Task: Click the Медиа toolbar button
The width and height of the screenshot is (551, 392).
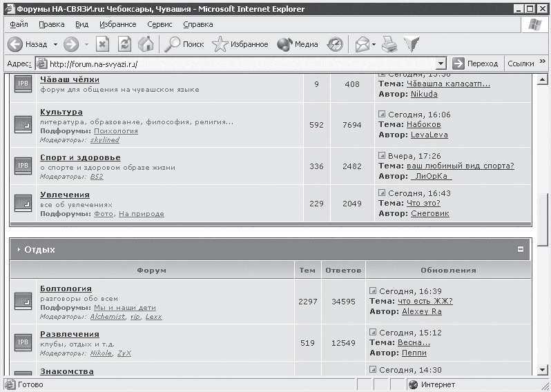Action: (x=298, y=44)
